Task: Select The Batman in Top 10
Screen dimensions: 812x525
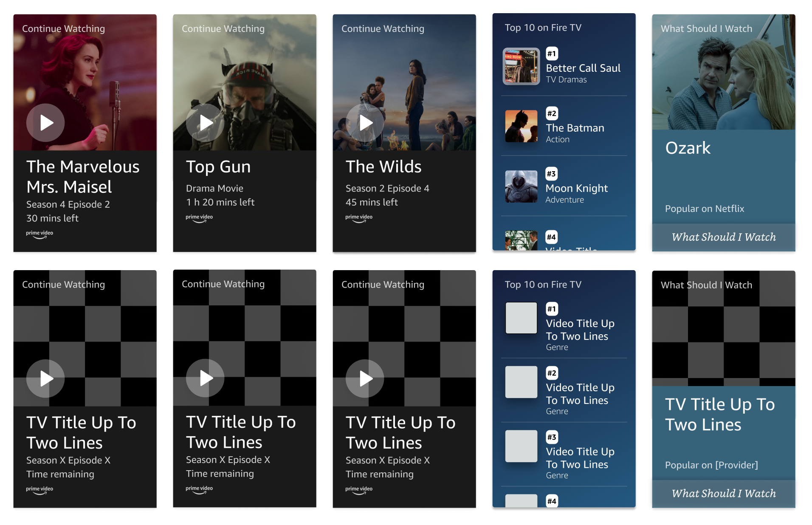Action: (575, 128)
